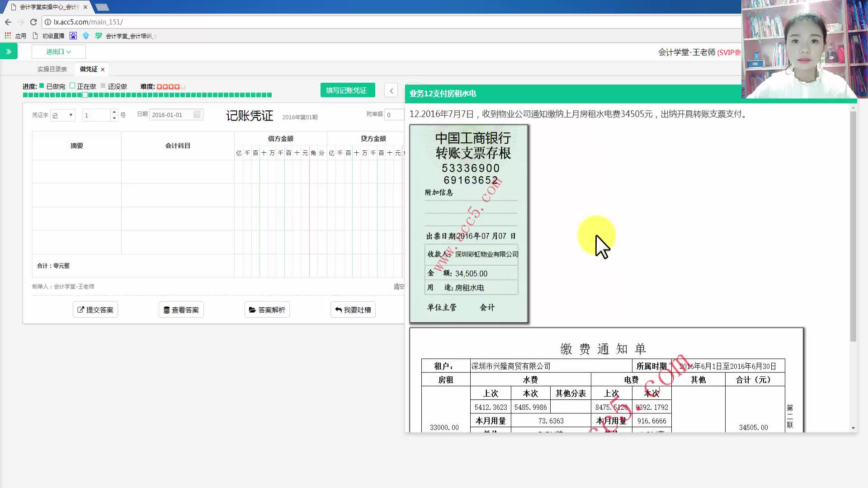Open 初级直播 bookmark
The image size is (868, 488).
53,36
